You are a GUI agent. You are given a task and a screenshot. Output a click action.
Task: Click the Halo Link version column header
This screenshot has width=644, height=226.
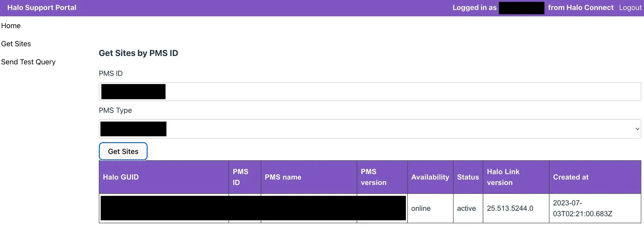[516, 177]
